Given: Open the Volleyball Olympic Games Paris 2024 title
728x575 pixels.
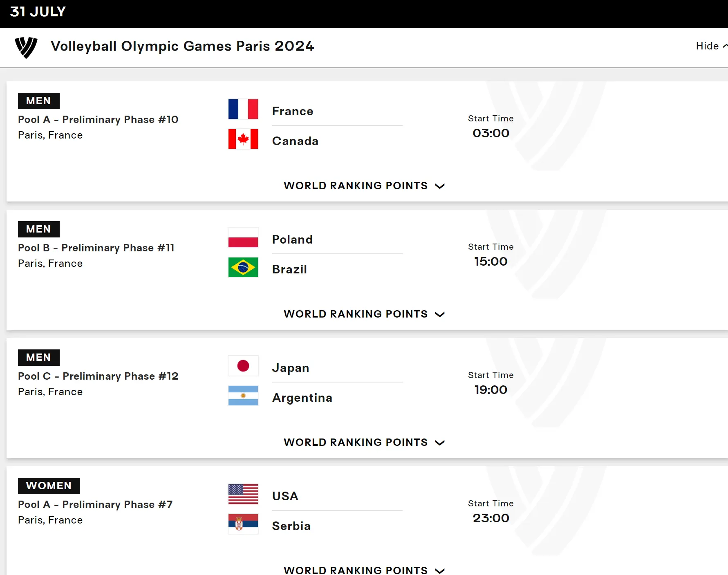Looking at the screenshot, I should click(x=182, y=46).
